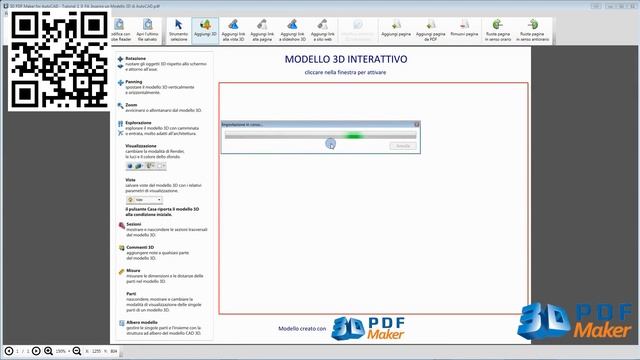The height and width of the screenshot is (360, 640).
Task: Click the Panning icon in the instructions
Action: click(120, 83)
